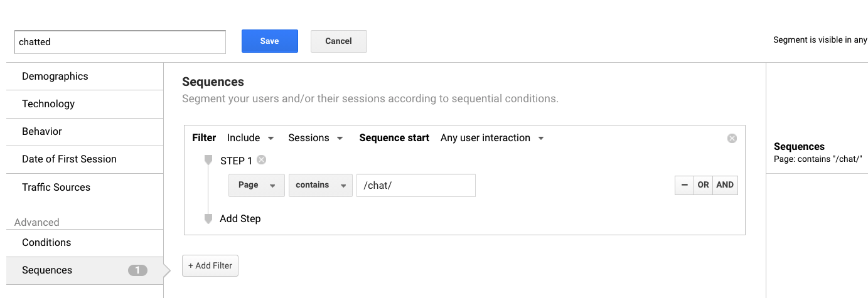This screenshot has width=868, height=298.
Task: Delete STEP 1 using its X icon
Action: (x=262, y=160)
